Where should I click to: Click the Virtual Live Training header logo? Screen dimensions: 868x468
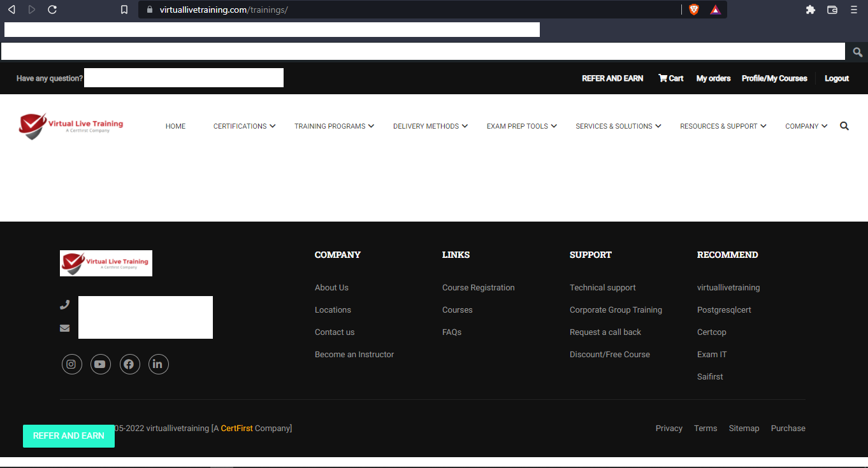(71, 126)
